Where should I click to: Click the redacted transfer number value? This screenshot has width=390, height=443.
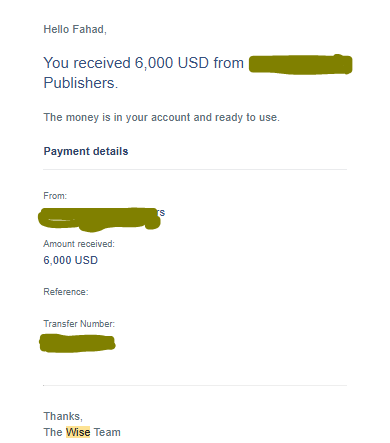coord(77,343)
